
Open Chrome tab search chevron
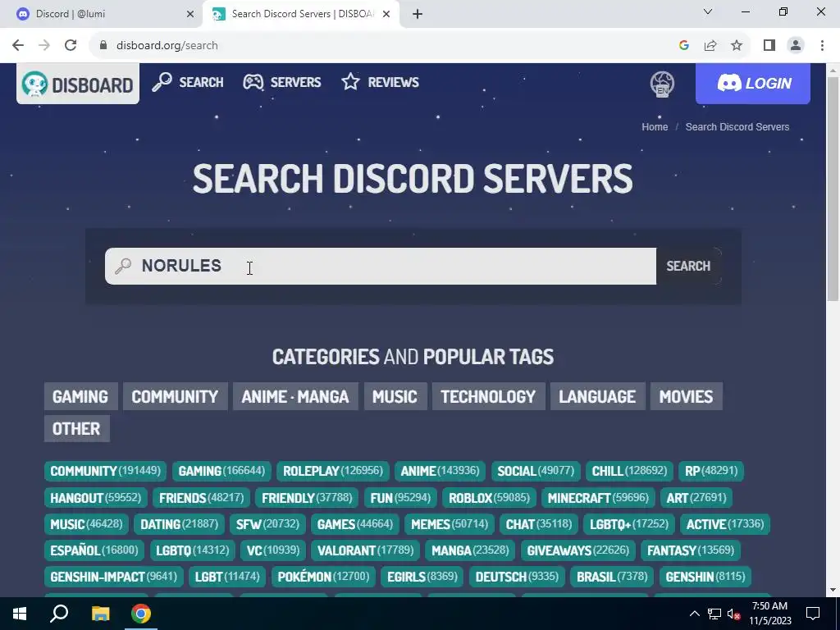point(708,11)
